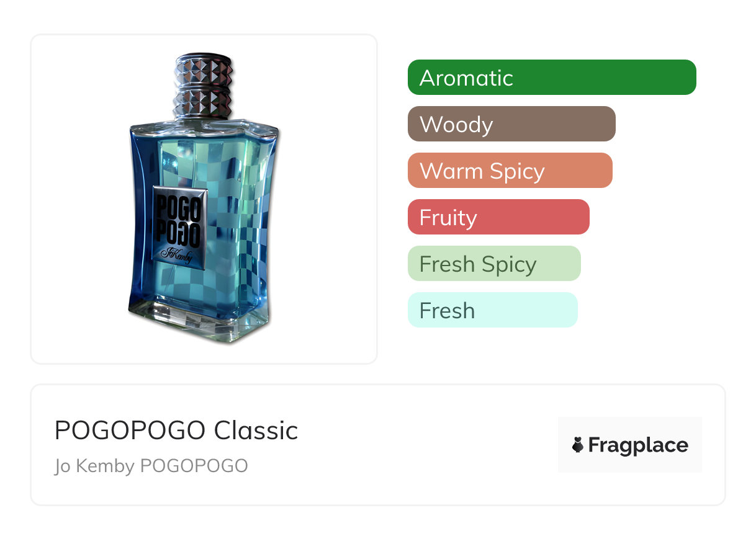Select the Aromatic accord bar

[552, 78]
